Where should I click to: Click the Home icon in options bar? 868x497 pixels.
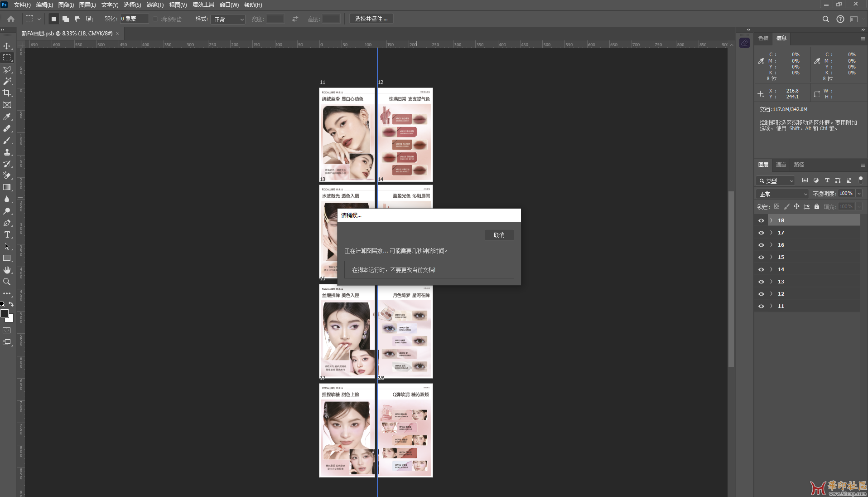(x=11, y=19)
